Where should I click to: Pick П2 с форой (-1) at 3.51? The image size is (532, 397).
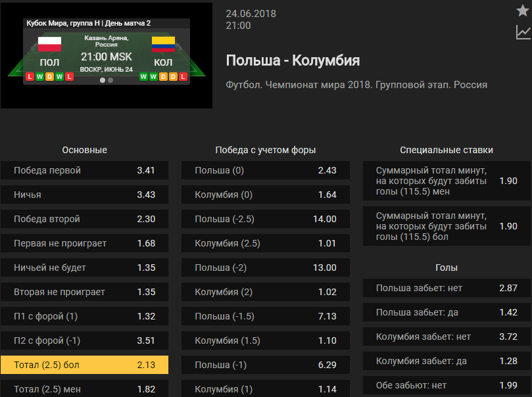[x=84, y=340]
